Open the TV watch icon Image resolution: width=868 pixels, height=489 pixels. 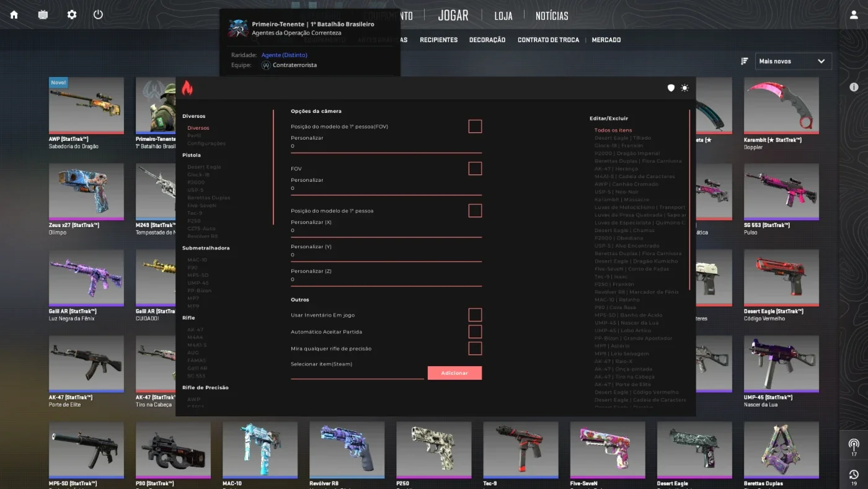(x=43, y=14)
